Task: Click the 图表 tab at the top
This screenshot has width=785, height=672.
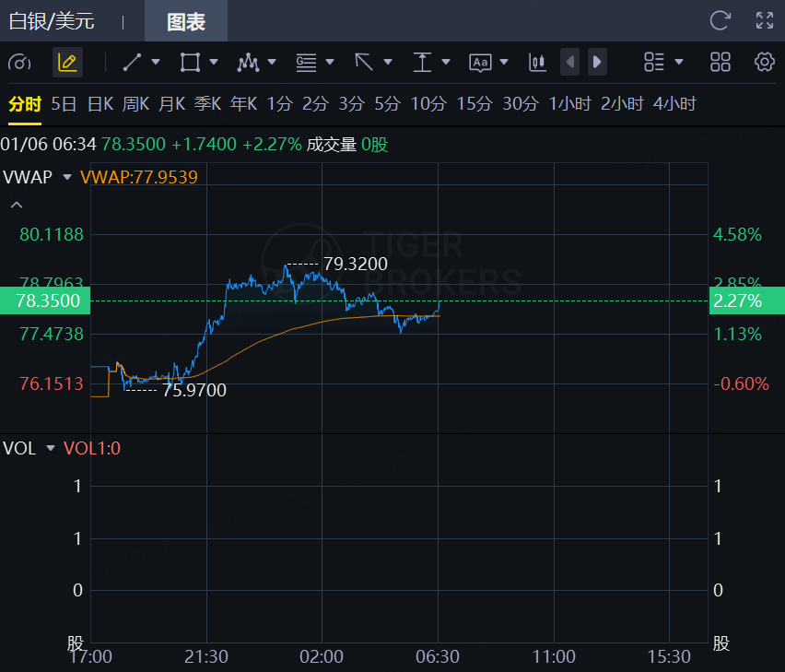Action: click(185, 21)
